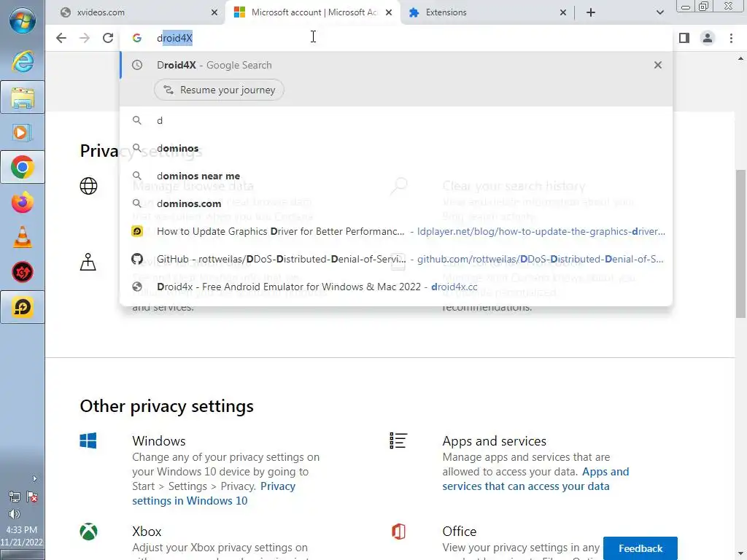Viewport: 747px width, 560px height.
Task: Select the 'd' search suggestion
Action: point(396,120)
